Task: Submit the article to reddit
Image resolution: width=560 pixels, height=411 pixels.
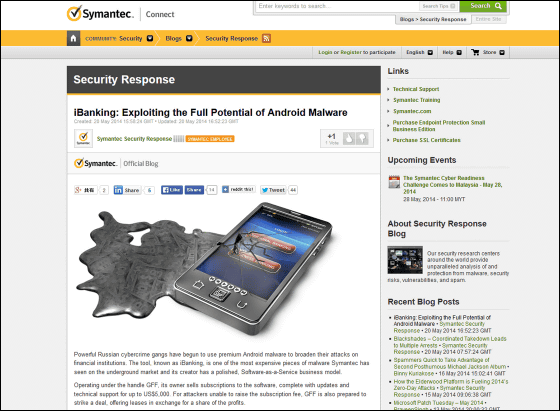Action: pyautogui.click(x=239, y=189)
